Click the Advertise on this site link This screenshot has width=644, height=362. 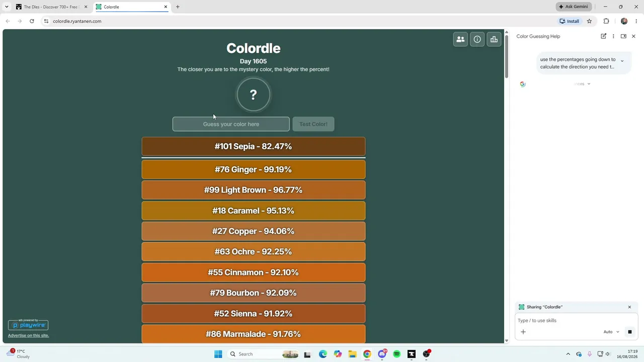point(28,335)
